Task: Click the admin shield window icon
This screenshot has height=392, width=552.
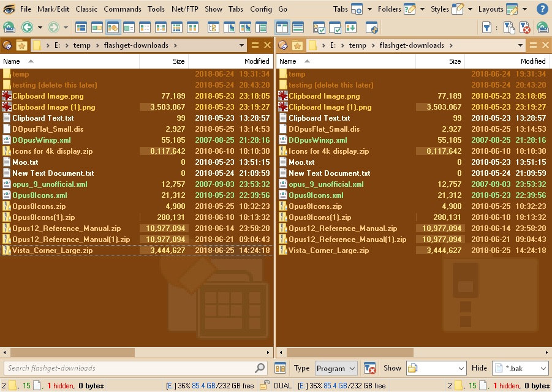Action: tap(372, 28)
